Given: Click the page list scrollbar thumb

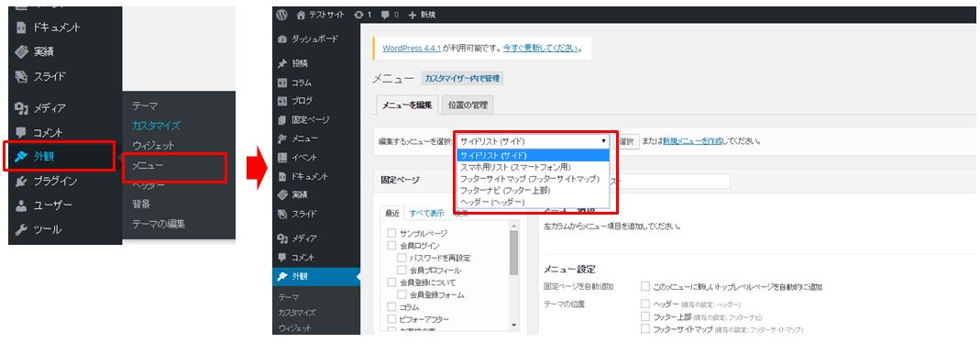Looking at the screenshot, I should 513,253.
